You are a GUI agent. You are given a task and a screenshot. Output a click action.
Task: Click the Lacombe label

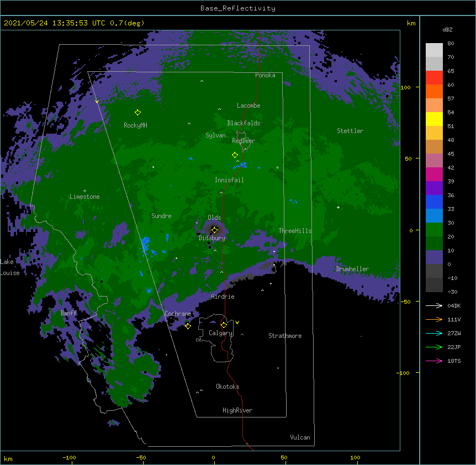click(248, 105)
